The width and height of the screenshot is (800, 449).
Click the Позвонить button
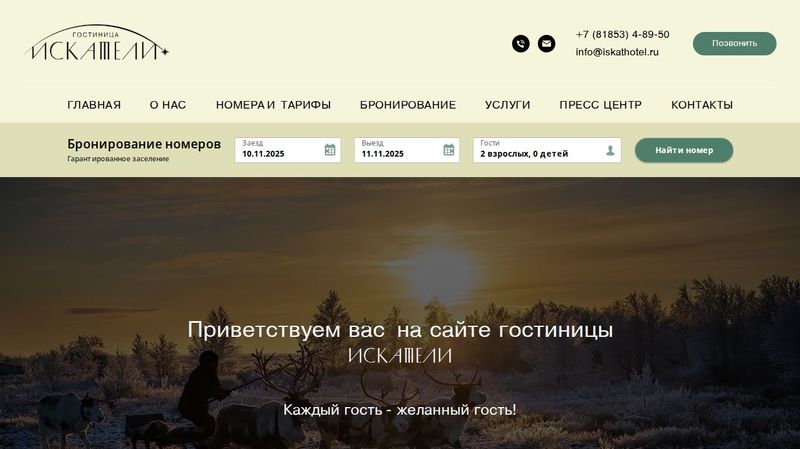tap(735, 43)
